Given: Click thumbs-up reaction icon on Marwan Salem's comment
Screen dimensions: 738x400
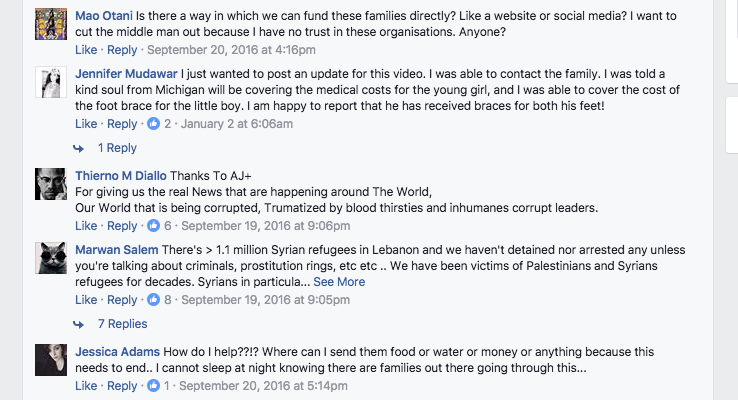Looking at the screenshot, I should [153, 300].
